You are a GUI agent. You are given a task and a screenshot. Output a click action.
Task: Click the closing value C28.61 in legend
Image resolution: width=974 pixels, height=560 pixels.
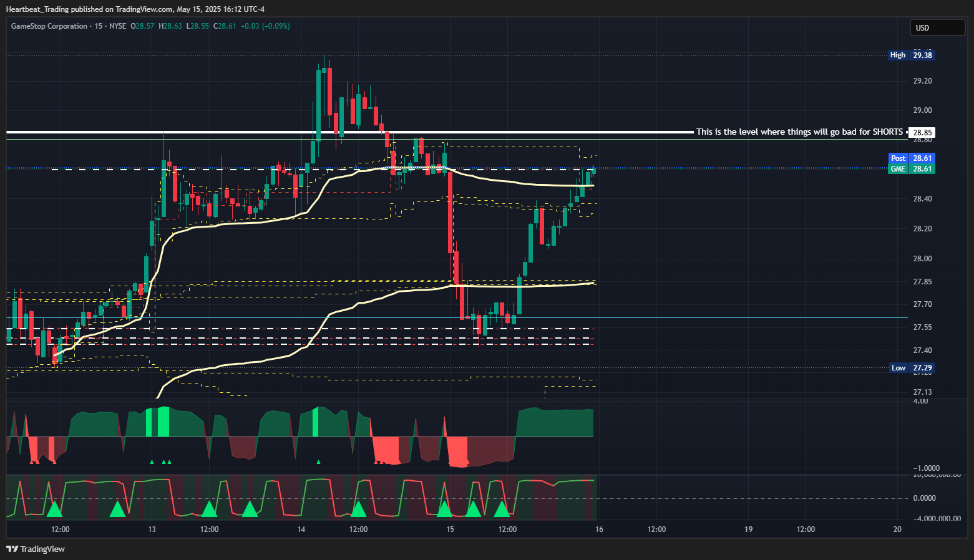(x=225, y=26)
